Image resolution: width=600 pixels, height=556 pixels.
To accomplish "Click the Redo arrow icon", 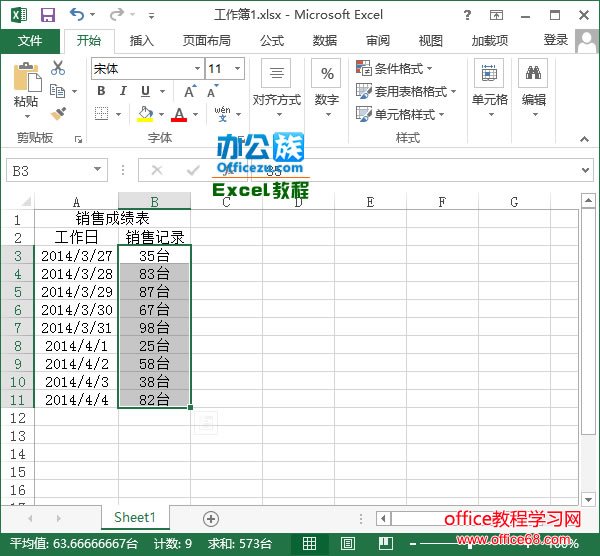I will (117, 15).
